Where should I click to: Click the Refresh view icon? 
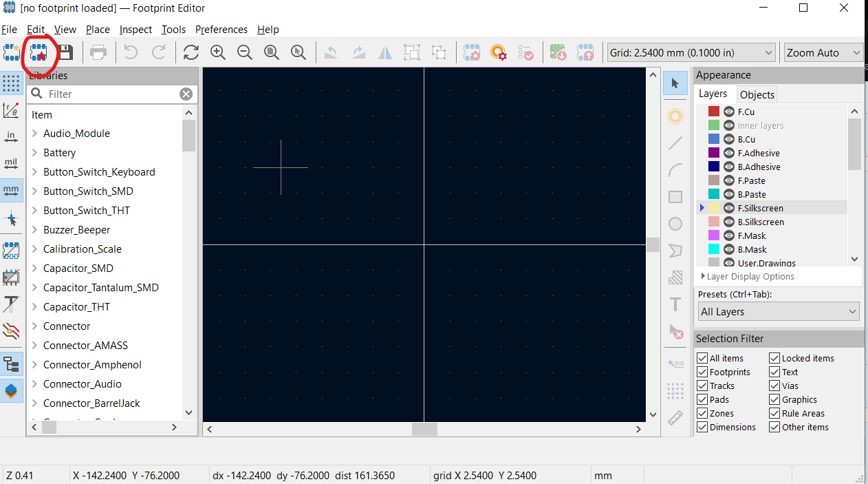[x=191, y=52]
